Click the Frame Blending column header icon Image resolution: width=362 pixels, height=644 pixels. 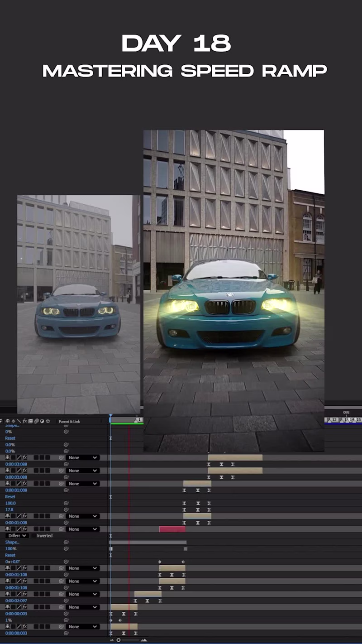pyautogui.click(x=30, y=421)
